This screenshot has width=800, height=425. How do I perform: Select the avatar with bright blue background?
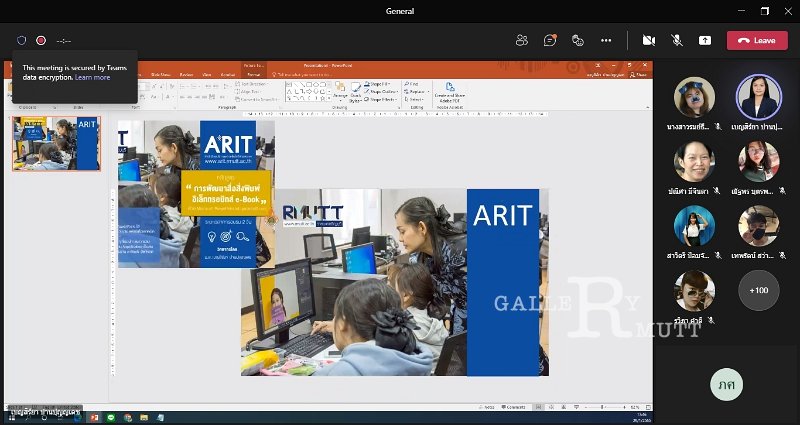694,226
